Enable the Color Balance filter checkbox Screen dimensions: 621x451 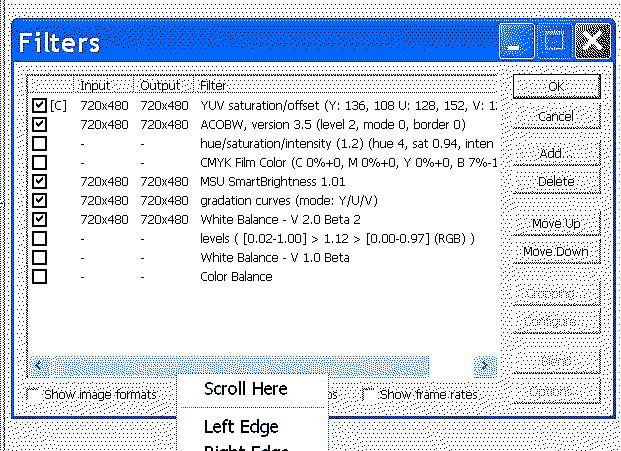tap(40, 276)
